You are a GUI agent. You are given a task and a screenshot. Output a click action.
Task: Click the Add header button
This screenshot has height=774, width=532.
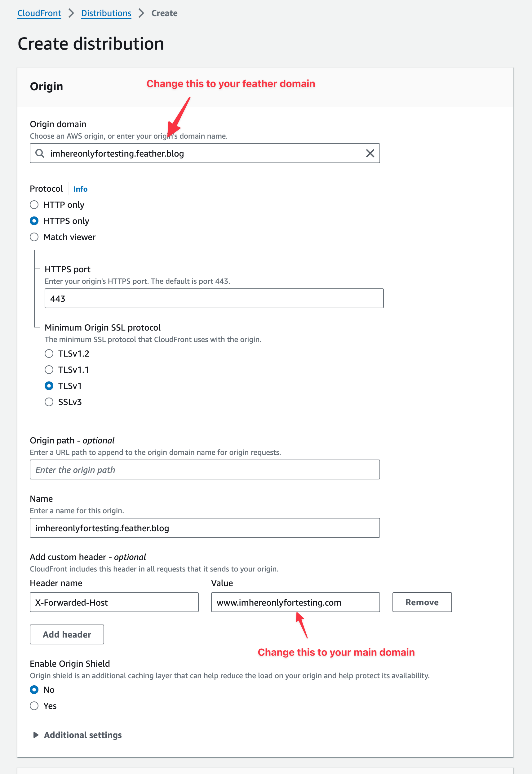pos(67,634)
